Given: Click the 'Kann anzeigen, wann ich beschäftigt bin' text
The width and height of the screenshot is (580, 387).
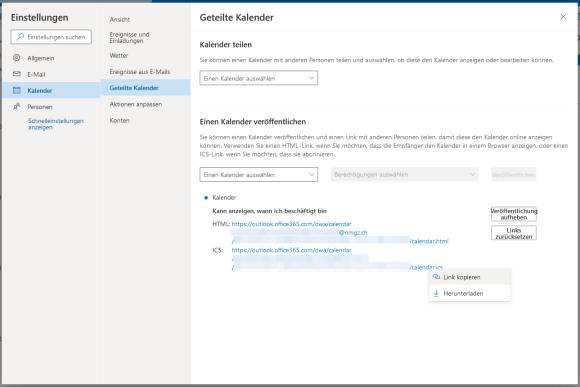Looking at the screenshot, I should click(270, 211).
